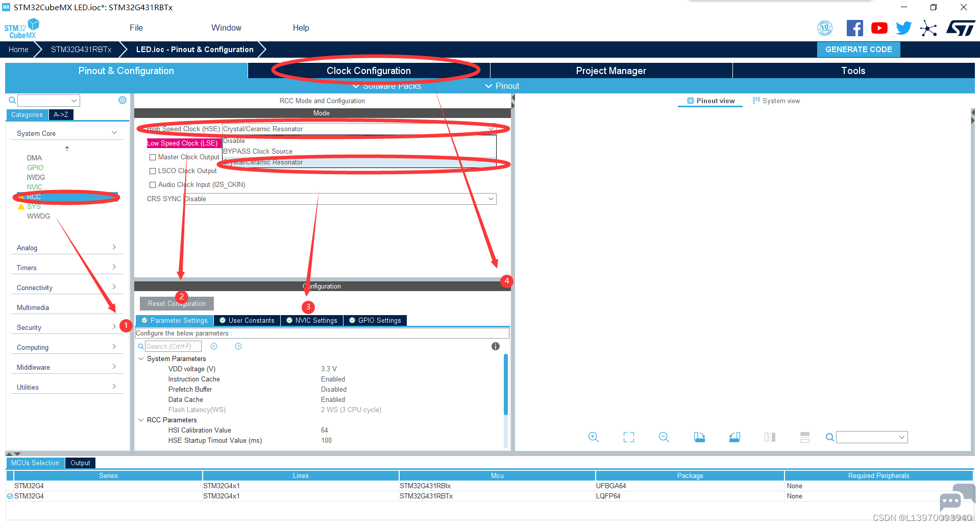Viewport: 980px width, 526px height.
Task: Open the Window menu
Action: (227, 28)
